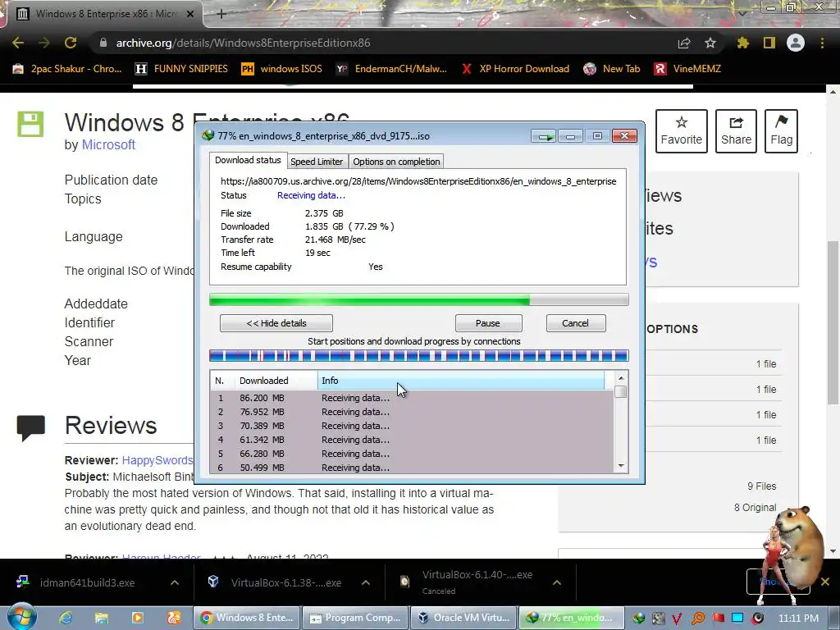
Task: Flag this archive.org item
Action: point(781,131)
